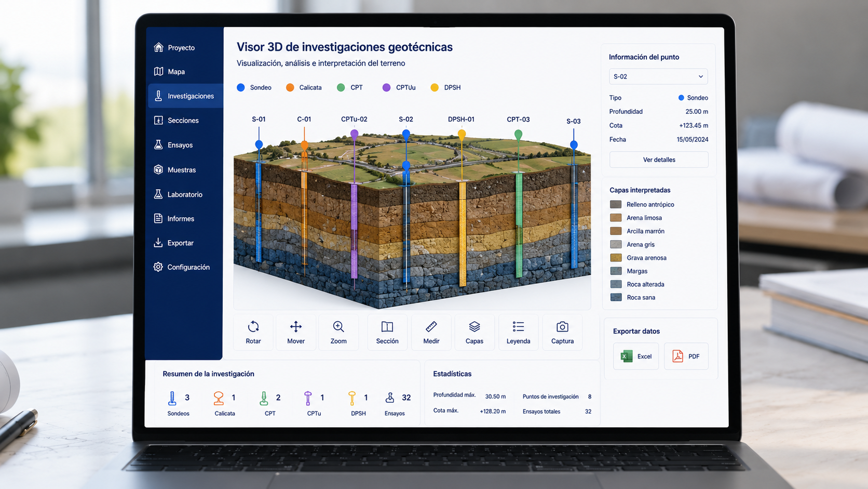Select the S-01 borehole pin
This screenshot has height=489, width=868.
(259, 144)
